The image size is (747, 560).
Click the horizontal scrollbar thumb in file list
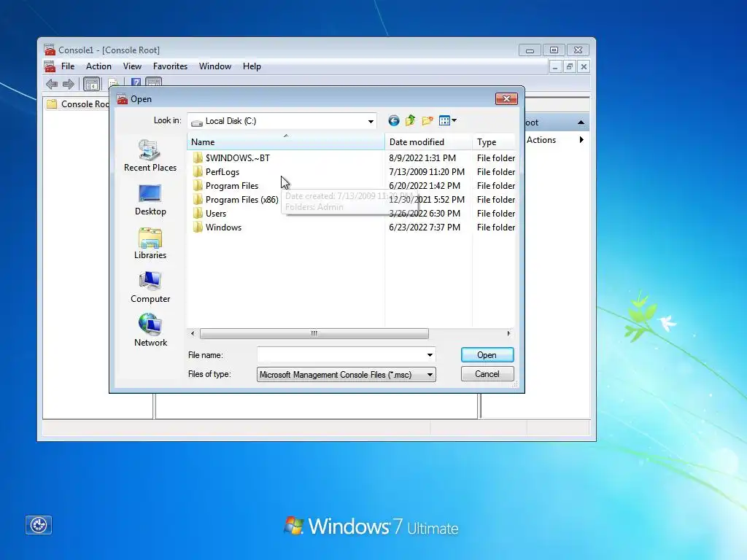(x=314, y=333)
